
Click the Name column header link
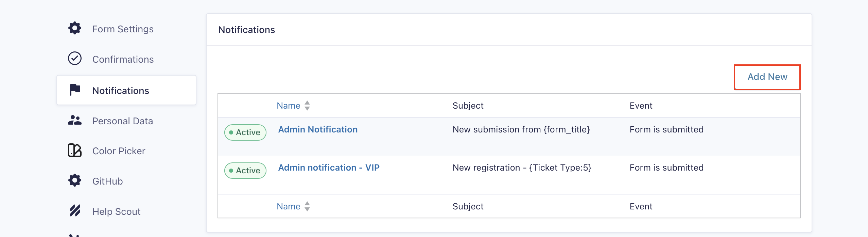click(x=289, y=106)
